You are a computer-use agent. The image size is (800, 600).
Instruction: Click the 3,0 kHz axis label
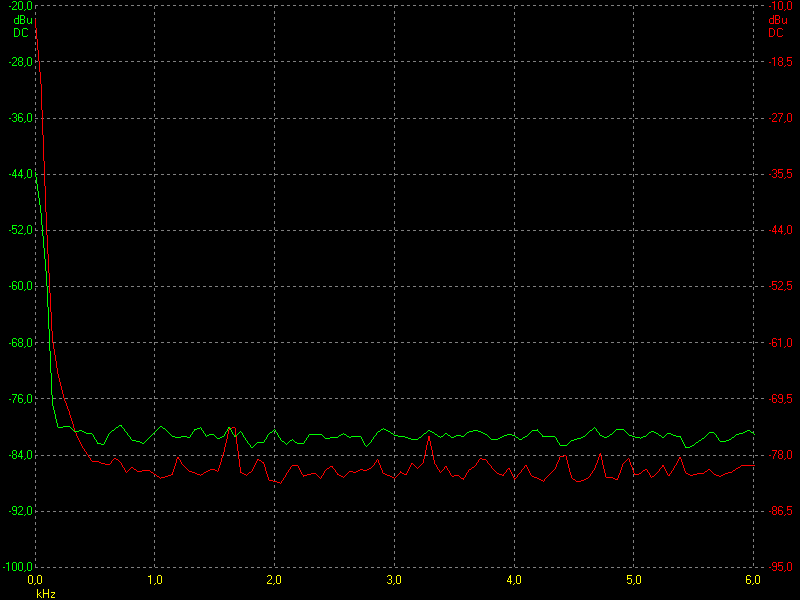(394, 580)
